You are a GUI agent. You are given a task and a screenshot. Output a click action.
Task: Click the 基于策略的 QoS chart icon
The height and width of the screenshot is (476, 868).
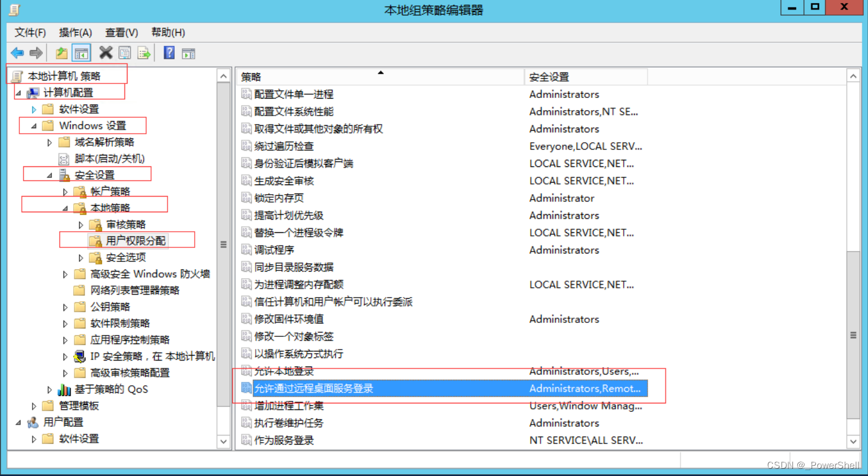click(64, 390)
